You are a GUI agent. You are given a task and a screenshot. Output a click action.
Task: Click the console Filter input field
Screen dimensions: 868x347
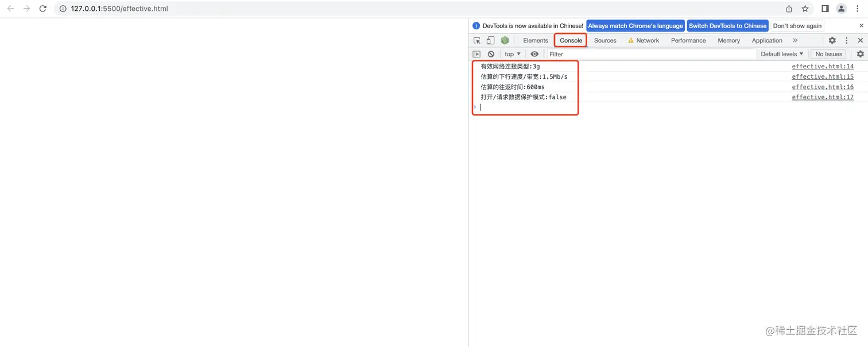(x=652, y=54)
